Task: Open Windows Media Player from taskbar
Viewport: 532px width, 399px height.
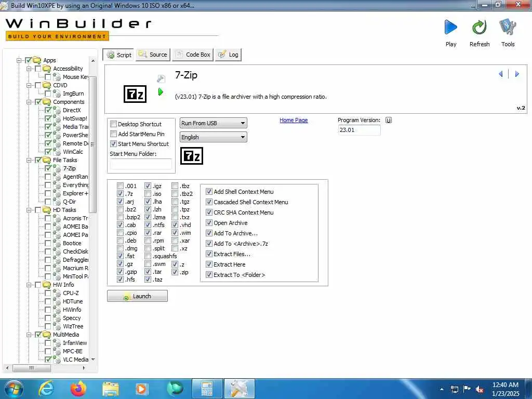Action: click(x=142, y=389)
